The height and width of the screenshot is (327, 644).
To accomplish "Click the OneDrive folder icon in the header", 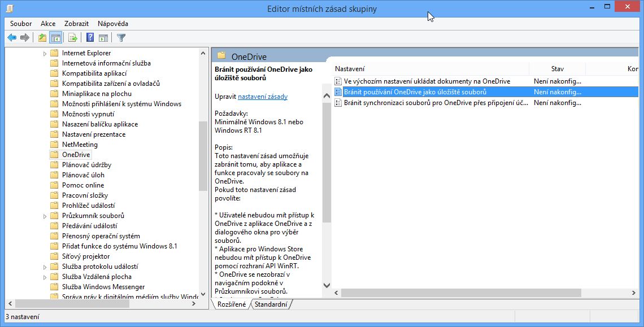I will (x=222, y=55).
